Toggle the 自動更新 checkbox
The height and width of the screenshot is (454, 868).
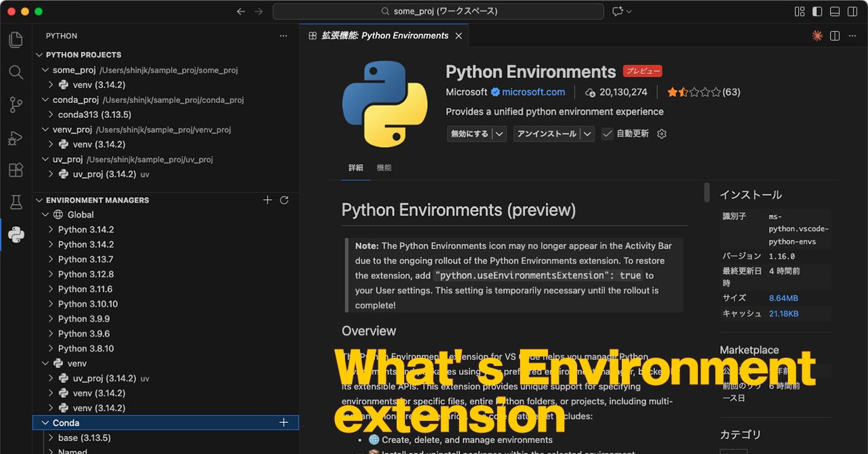point(607,133)
